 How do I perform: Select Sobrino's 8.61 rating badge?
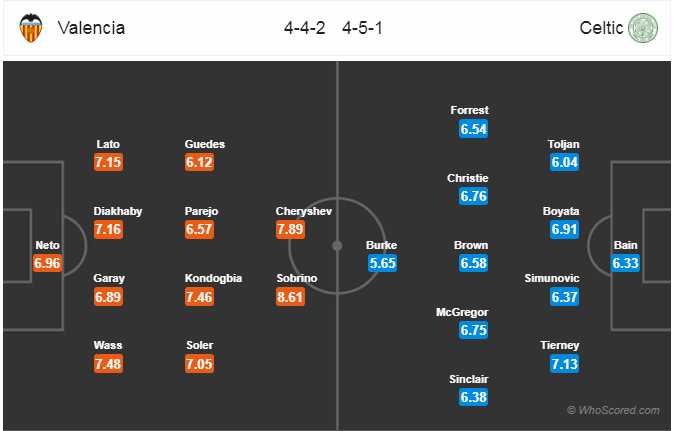point(291,297)
